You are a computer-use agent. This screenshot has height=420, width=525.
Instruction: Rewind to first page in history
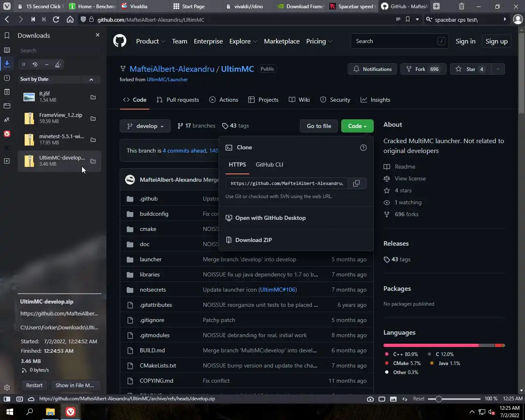tap(33, 19)
